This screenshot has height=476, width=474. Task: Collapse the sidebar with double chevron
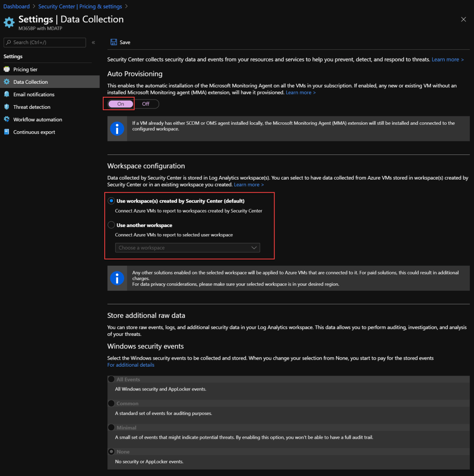coord(93,42)
